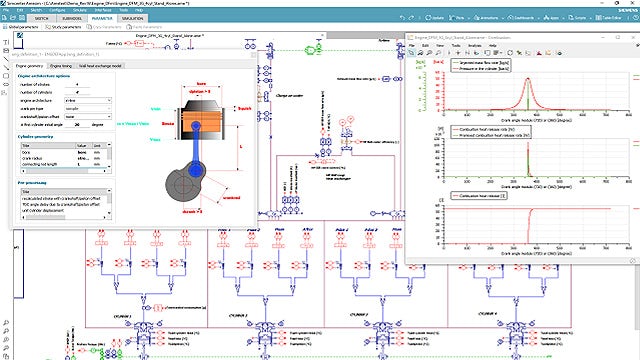The image size is (640, 360).
Task: Open the crank pin type dropdown
Action: pos(88,109)
